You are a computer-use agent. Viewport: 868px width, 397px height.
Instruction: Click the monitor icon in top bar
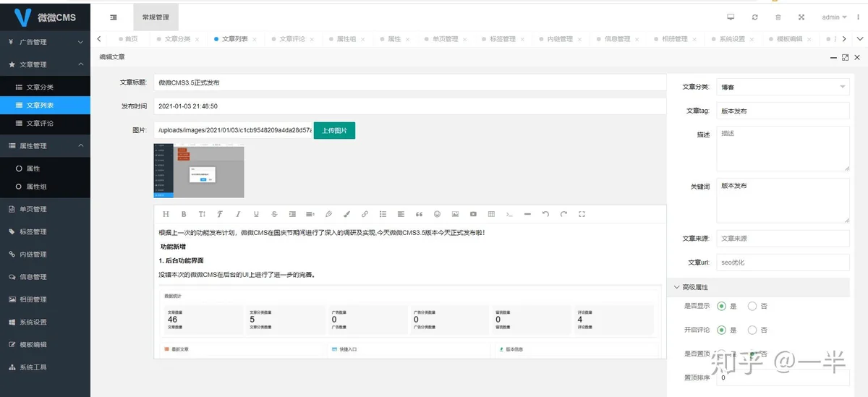coord(731,17)
